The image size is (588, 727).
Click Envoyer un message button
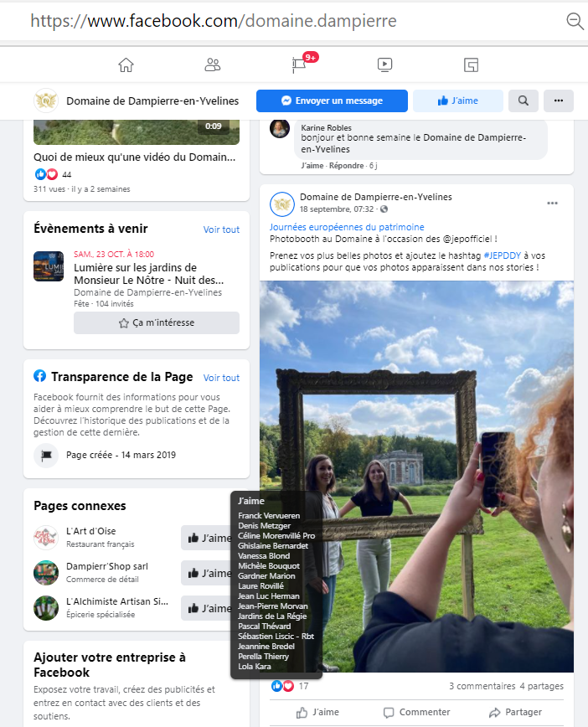tap(332, 101)
